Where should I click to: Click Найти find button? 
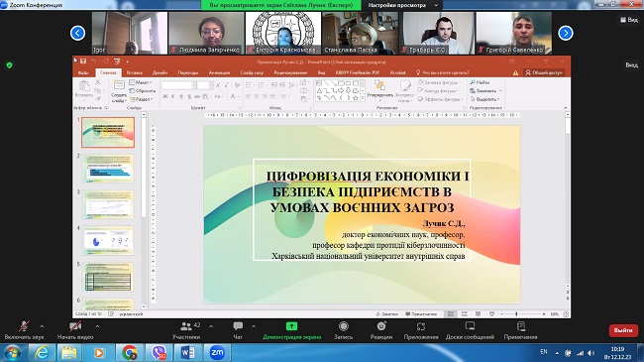click(481, 82)
